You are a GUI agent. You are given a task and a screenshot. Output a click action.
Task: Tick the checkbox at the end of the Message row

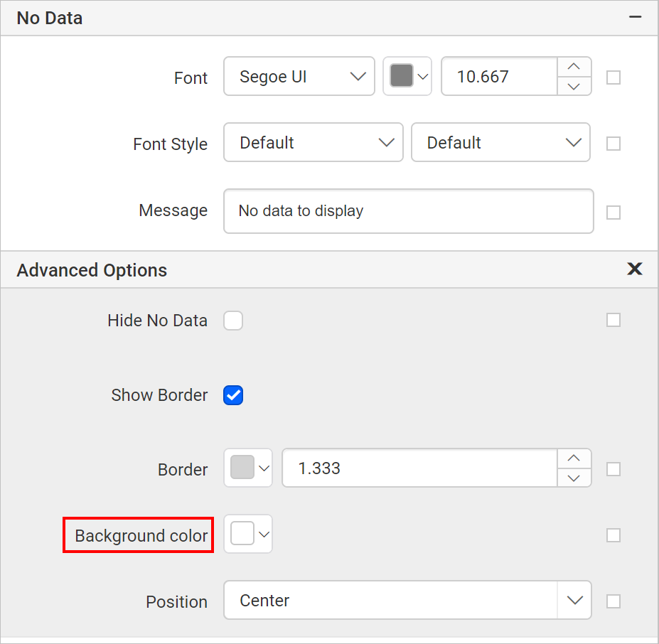[x=614, y=213]
